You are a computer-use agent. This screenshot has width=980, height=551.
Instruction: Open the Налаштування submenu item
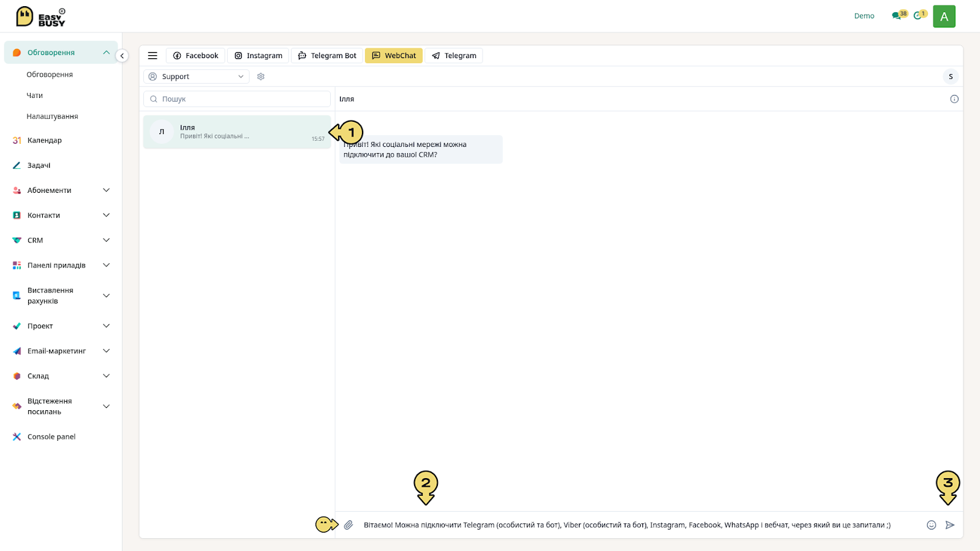(x=52, y=116)
